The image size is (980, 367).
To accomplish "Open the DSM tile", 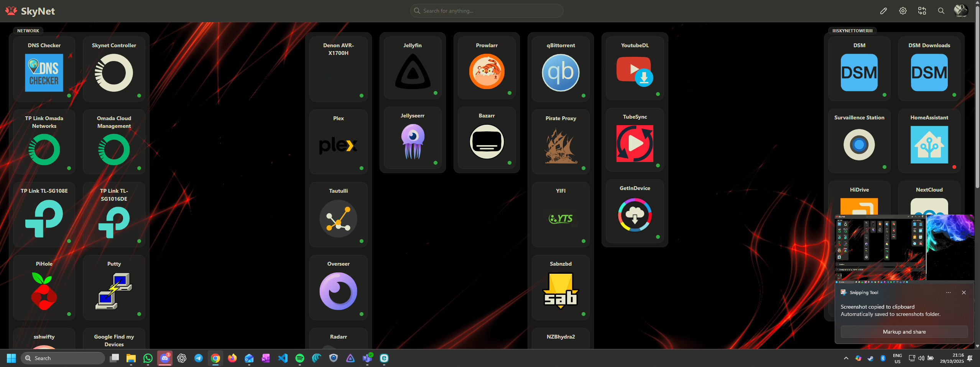I will pos(859,69).
